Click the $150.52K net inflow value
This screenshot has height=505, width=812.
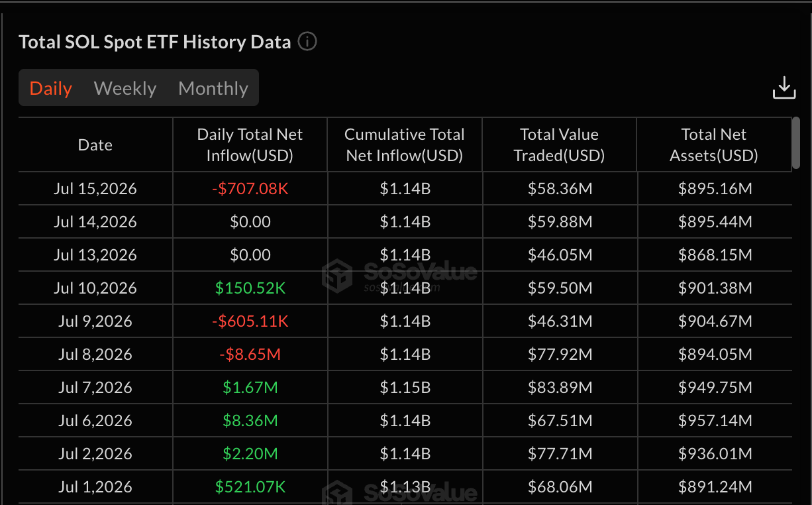[250, 288]
